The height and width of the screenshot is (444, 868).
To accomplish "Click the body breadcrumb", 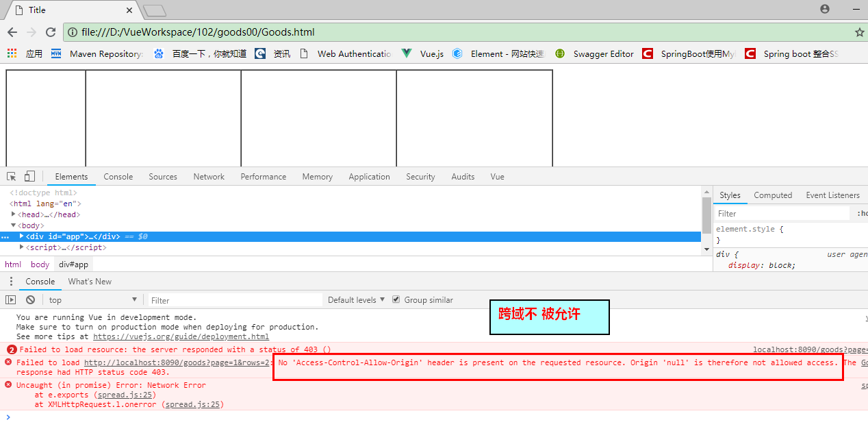I will click(x=40, y=264).
